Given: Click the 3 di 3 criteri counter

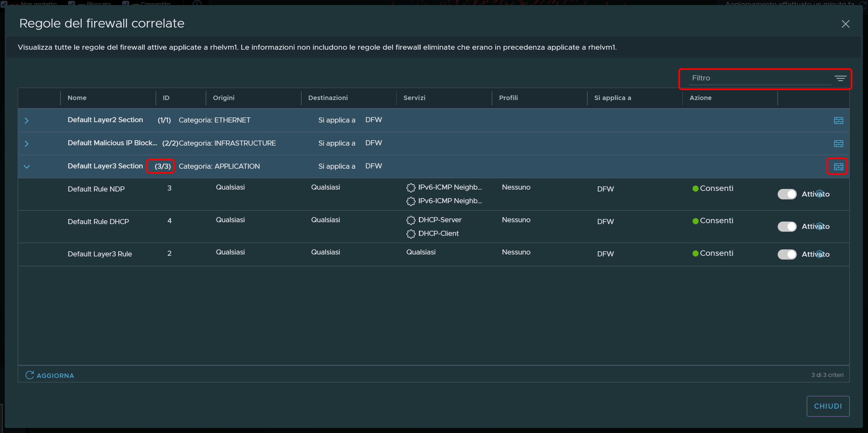Looking at the screenshot, I should (827, 375).
